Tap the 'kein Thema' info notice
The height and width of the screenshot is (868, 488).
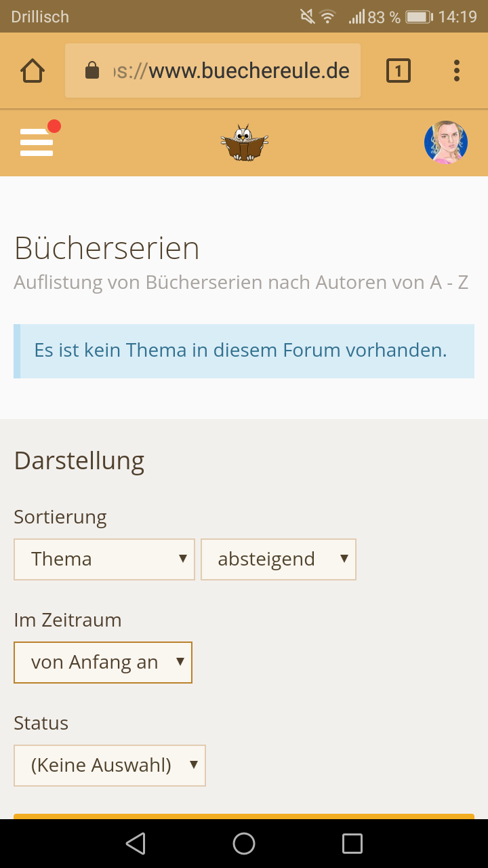pos(244,351)
